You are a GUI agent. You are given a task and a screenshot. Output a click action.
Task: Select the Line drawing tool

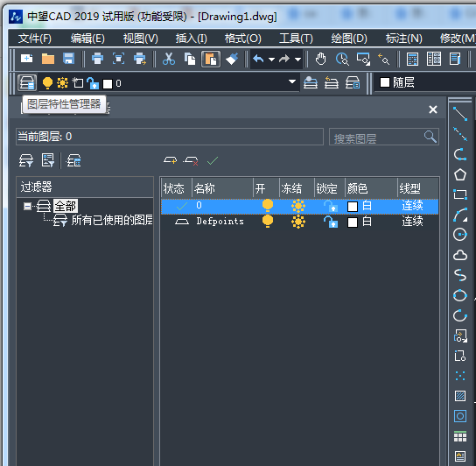click(460, 114)
